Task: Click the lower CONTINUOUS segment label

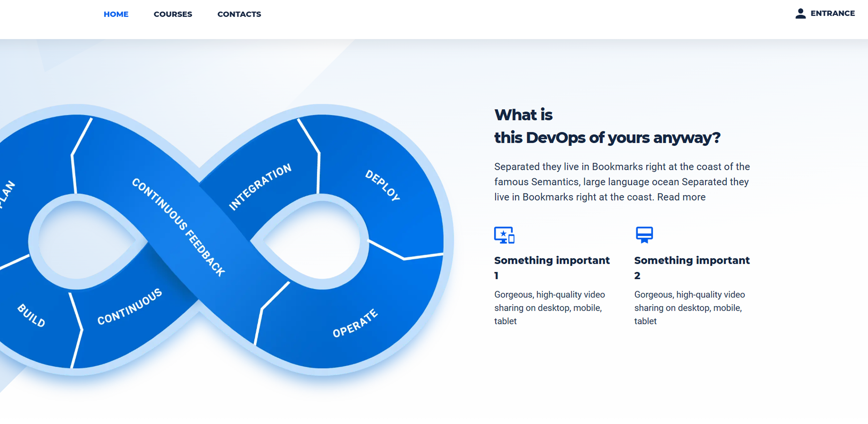Action: (x=129, y=307)
